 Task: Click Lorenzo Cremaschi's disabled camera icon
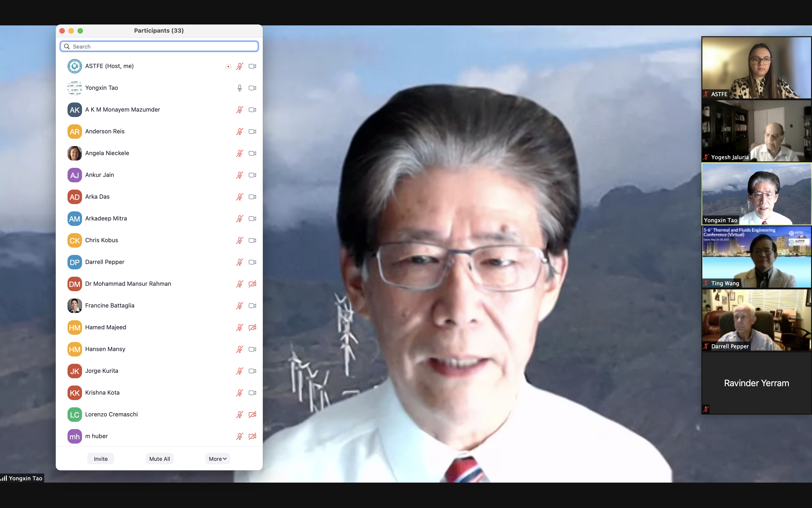(252, 415)
